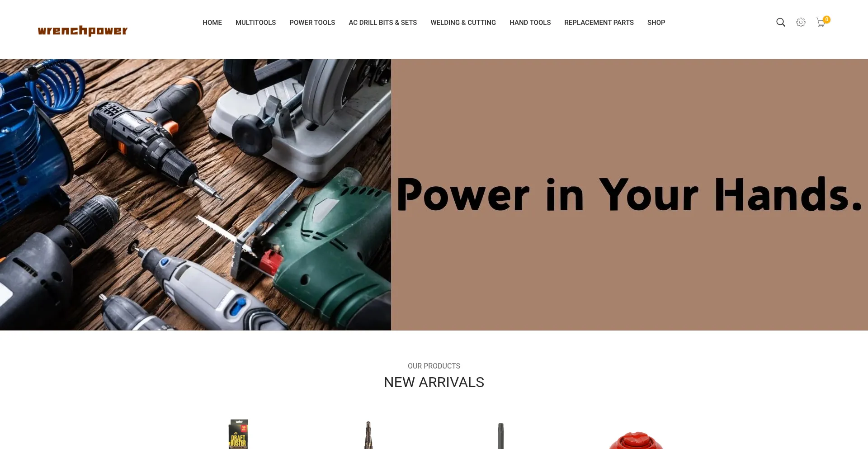
Task: Open the dark chisel bit product thumbnail
Action: pos(500,436)
